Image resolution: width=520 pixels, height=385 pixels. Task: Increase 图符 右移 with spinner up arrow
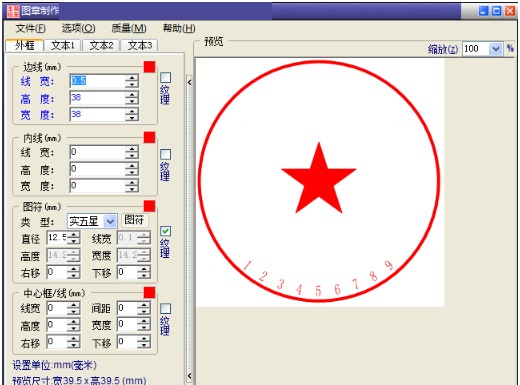pos(73,269)
